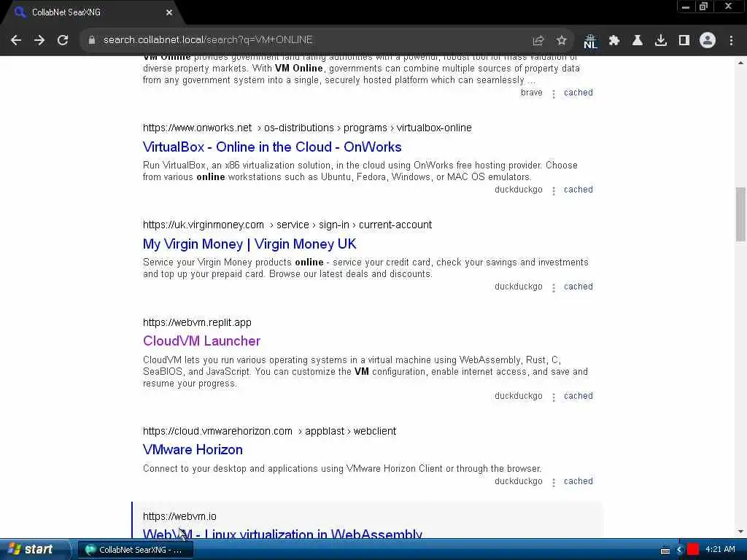Open Chrome Labs flask icon
This screenshot has width=747, height=560.
[638, 40]
